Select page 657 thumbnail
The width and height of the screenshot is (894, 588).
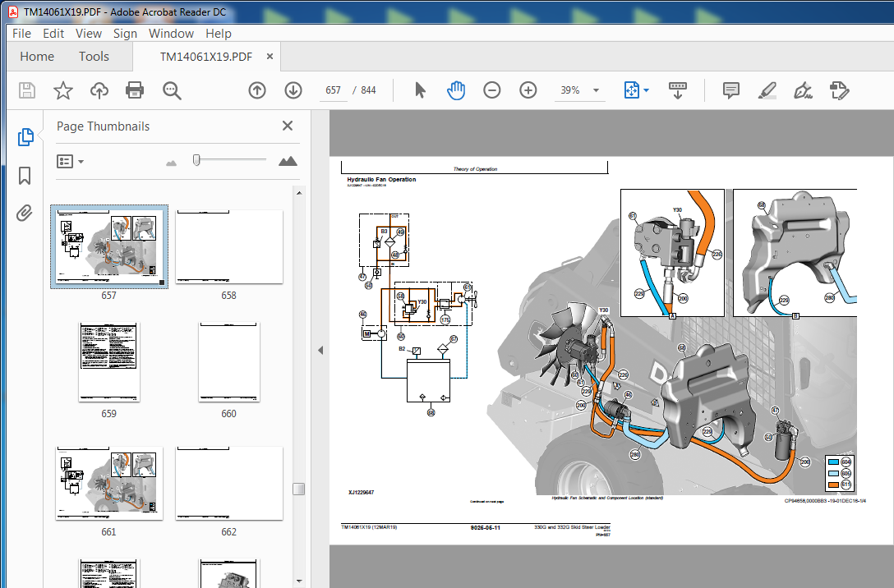[109, 246]
